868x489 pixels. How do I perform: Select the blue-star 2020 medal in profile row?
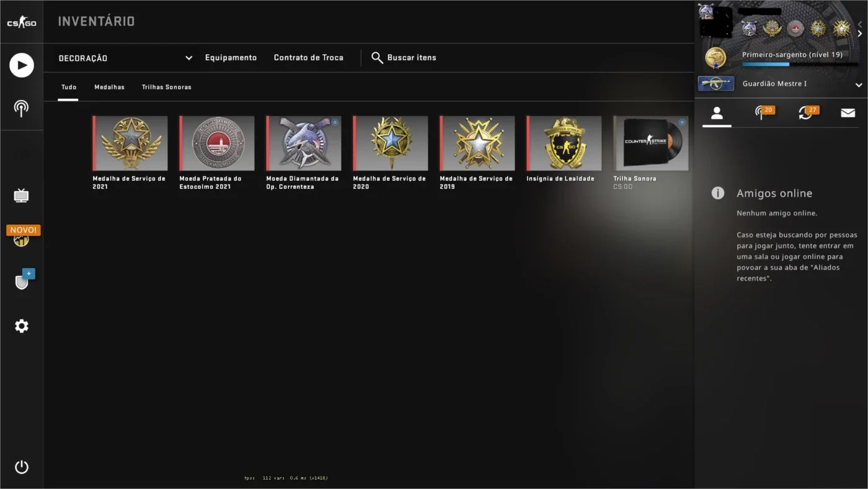818,29
